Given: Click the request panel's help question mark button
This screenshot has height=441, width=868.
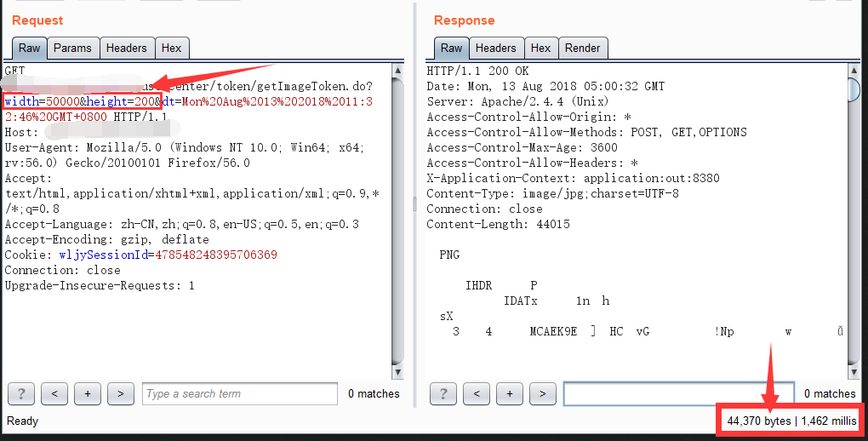Looking at the screenshot, I should click(x=21, y=393).
